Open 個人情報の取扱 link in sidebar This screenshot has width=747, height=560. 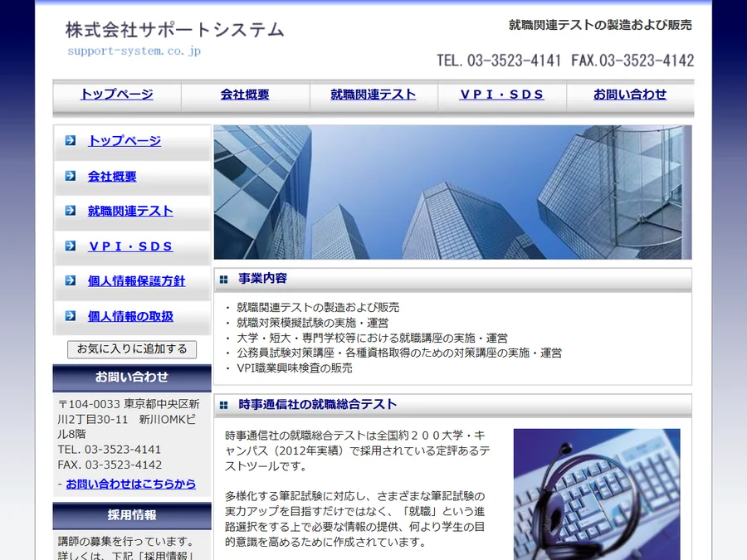pos(130,316)
